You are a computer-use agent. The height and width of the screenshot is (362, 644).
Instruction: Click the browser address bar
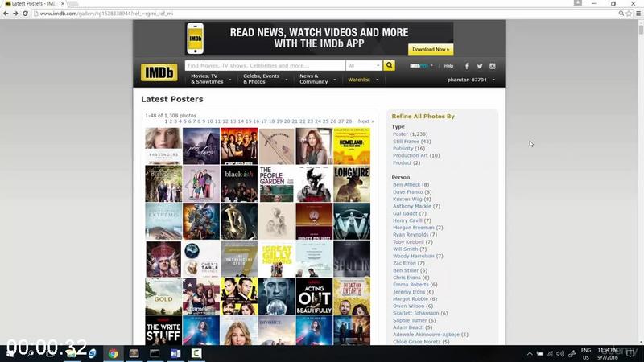pyautogui.click(x=324, y=14)
